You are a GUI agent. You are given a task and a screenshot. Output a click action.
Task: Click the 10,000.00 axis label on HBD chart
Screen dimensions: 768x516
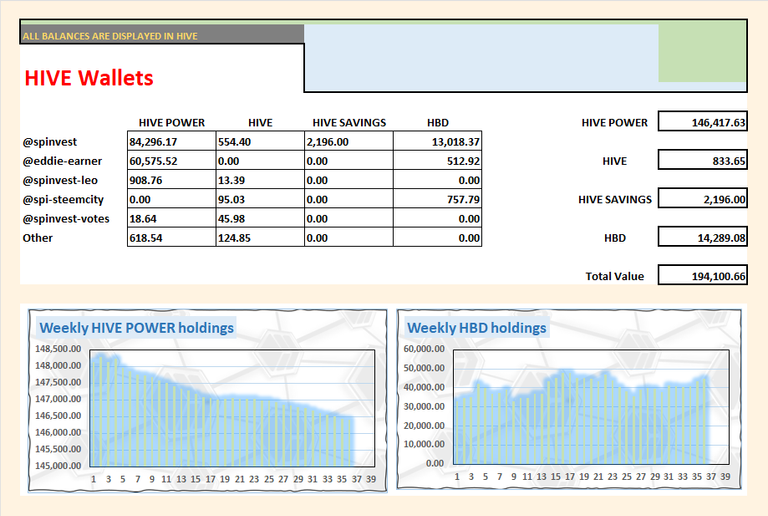pos(424,444)
